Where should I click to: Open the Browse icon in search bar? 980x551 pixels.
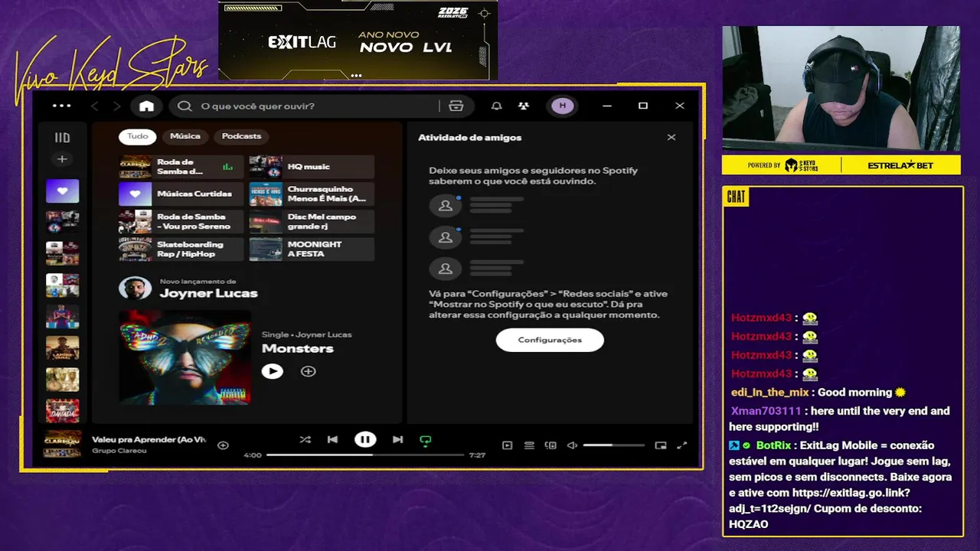point(456,106)
